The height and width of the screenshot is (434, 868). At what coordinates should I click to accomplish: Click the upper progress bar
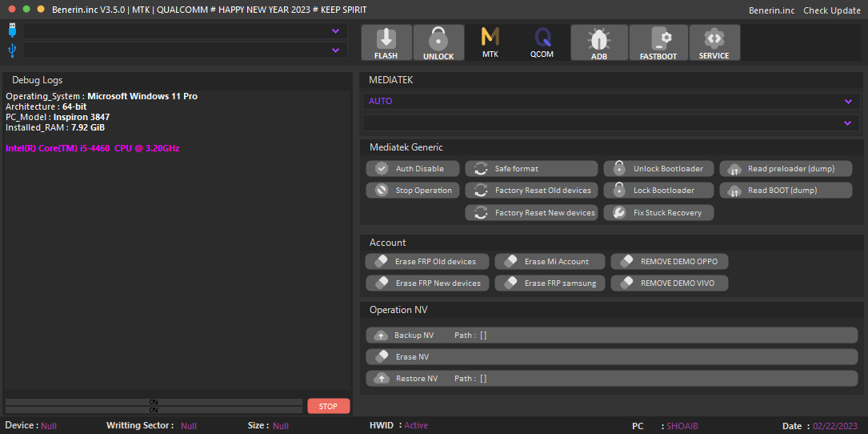point(154,402)
